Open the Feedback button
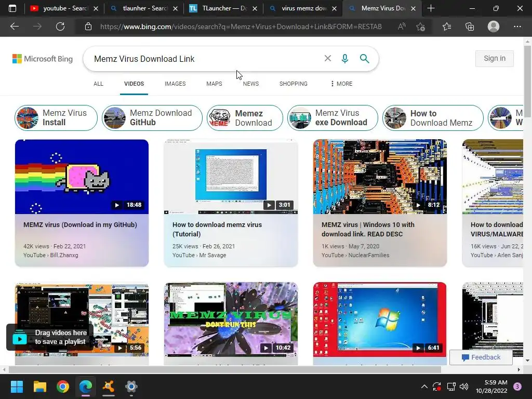Viewport: 532px width, 399px height. [x=481, y=357]
